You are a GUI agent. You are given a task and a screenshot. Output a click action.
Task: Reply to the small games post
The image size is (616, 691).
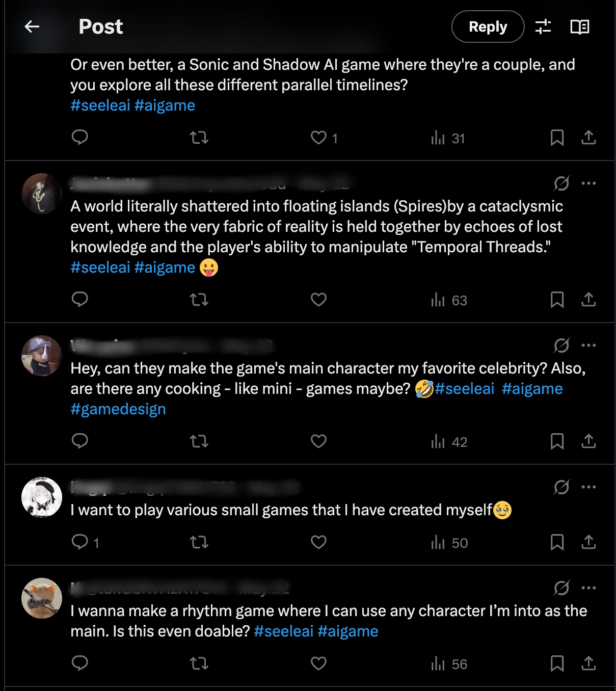coord(80,542)
